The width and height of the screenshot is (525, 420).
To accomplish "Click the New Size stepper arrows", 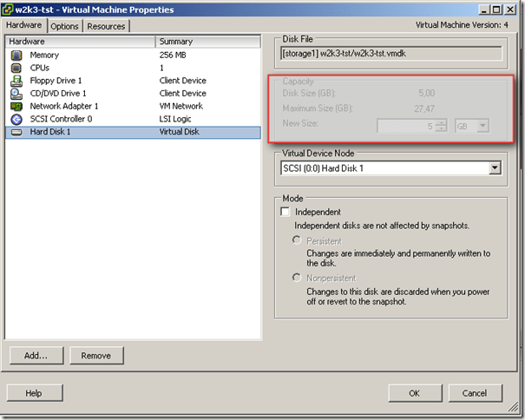I will coord(441,126).
